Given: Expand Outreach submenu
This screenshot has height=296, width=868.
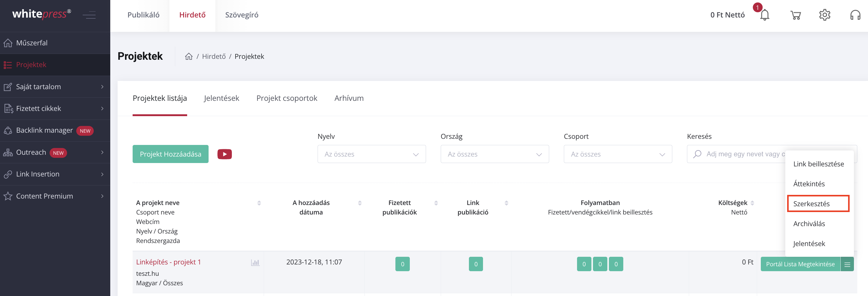Looking at the screenshot, I should (55, 152).
